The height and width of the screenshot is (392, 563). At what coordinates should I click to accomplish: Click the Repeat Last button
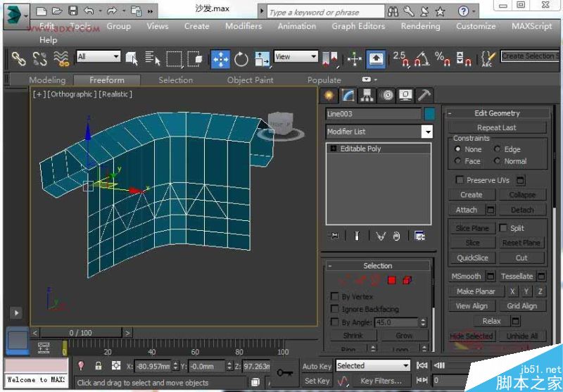497,128
